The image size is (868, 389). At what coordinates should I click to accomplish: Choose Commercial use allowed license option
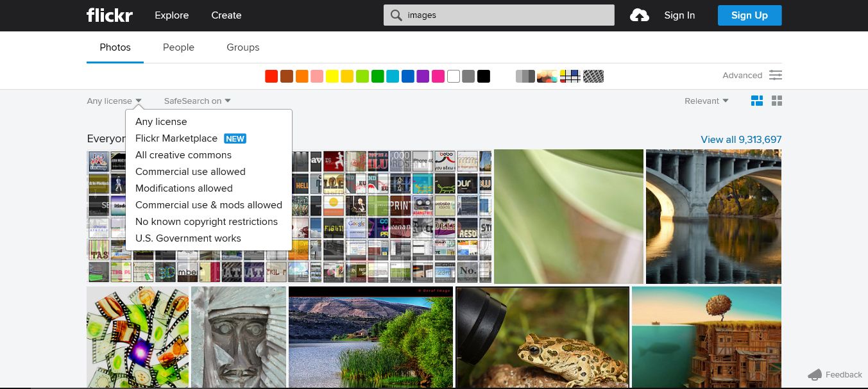[190, 171]
